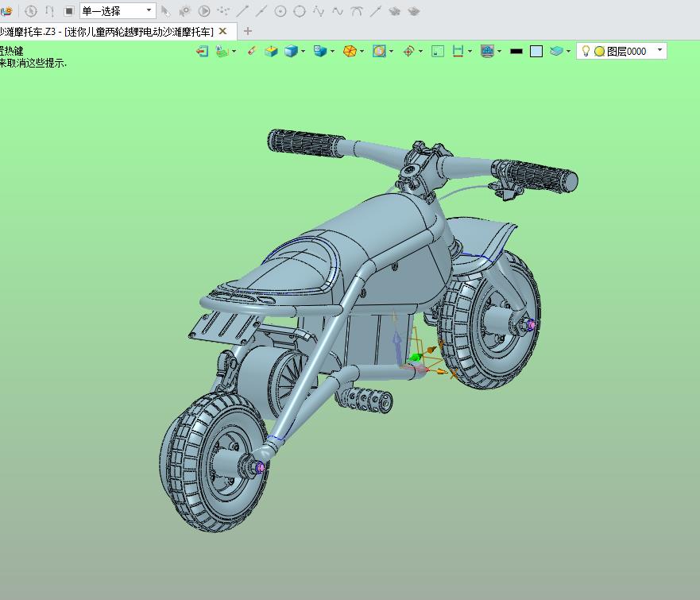700x600 pixels.
Task: Toggle the square frame display icon
Action: point(438,51)
